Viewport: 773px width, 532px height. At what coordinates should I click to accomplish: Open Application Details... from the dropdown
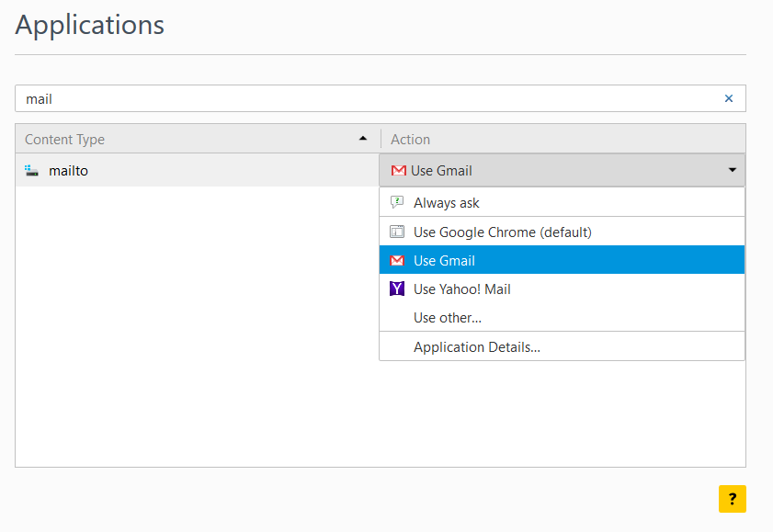[562, 346]
